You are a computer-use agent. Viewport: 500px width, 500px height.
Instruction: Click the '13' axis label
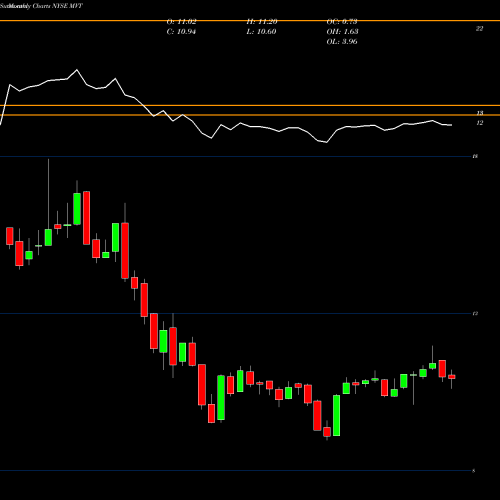pyautogui.click(x=480, y=113)
